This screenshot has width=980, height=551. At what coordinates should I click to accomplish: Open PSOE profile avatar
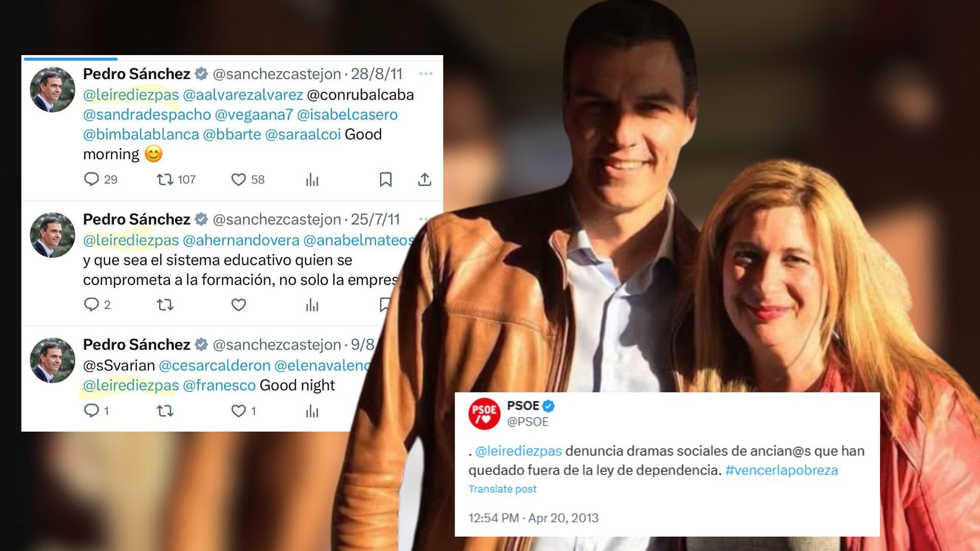click(x=484, y=414)
